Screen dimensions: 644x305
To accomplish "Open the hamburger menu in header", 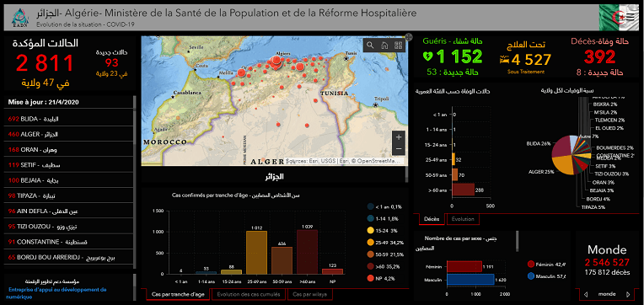I will (x=630, y=16).
